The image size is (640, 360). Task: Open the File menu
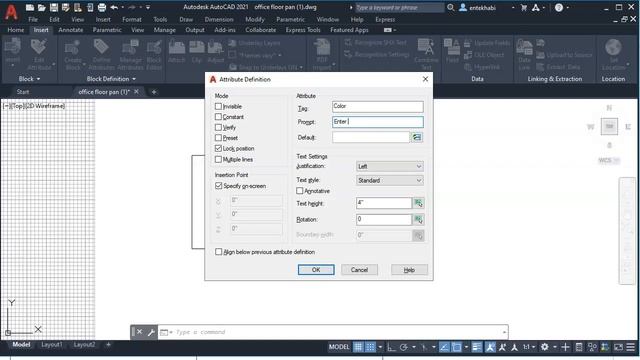(33, 19)
